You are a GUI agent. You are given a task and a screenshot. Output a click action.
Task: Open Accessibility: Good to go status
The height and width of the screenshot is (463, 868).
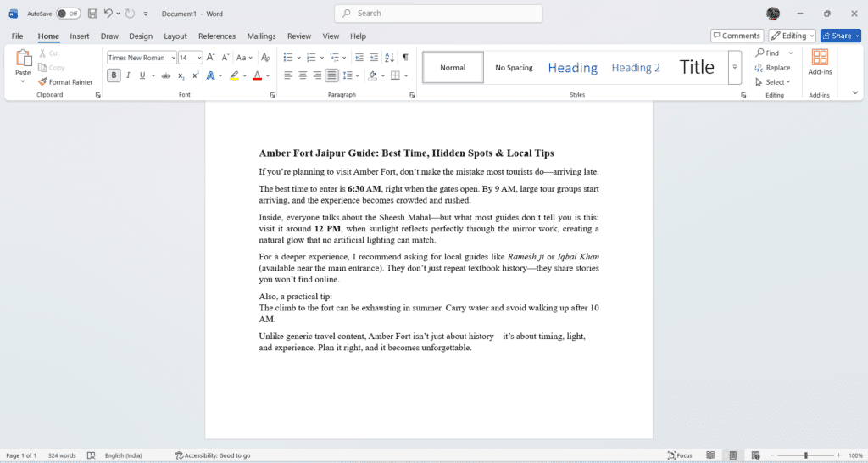point(213,455)
